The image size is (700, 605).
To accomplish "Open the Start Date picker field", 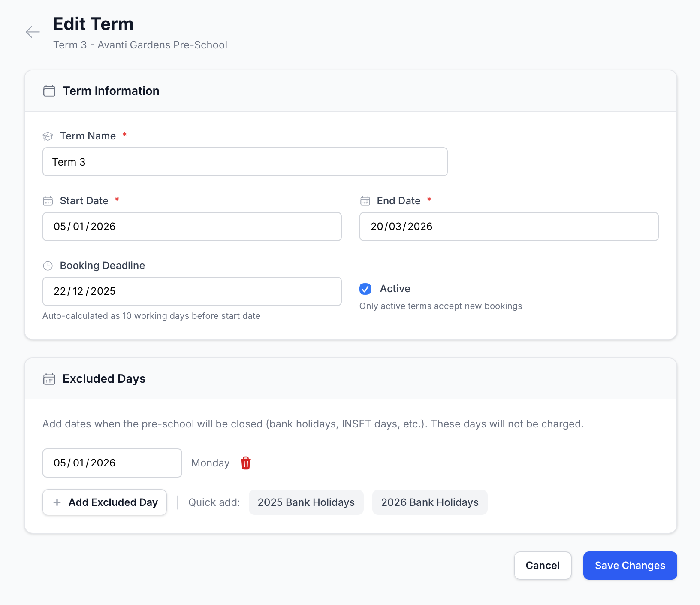I will (x=192, y=227).
